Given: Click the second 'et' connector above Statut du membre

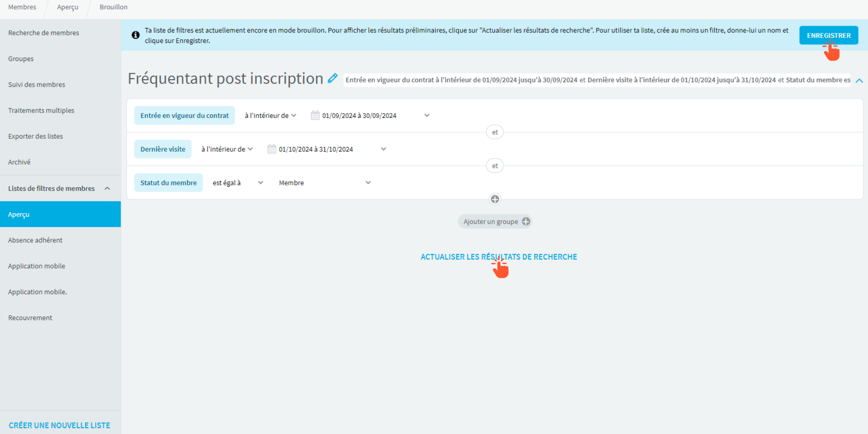Looking at the screenshot, I should tap(495, 165).
